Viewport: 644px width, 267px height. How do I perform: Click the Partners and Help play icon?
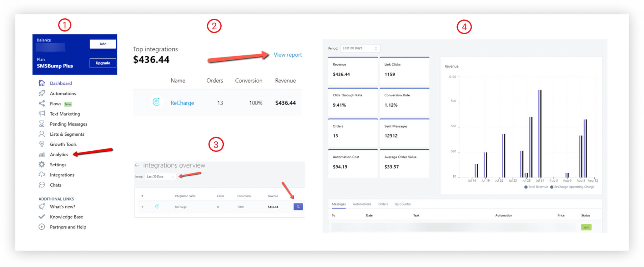[42, 227]
